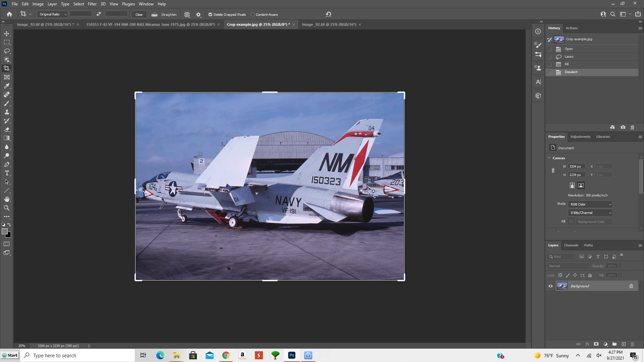
Task: Open the RGB Color mode dropdown
Action: tap(590, 204)
